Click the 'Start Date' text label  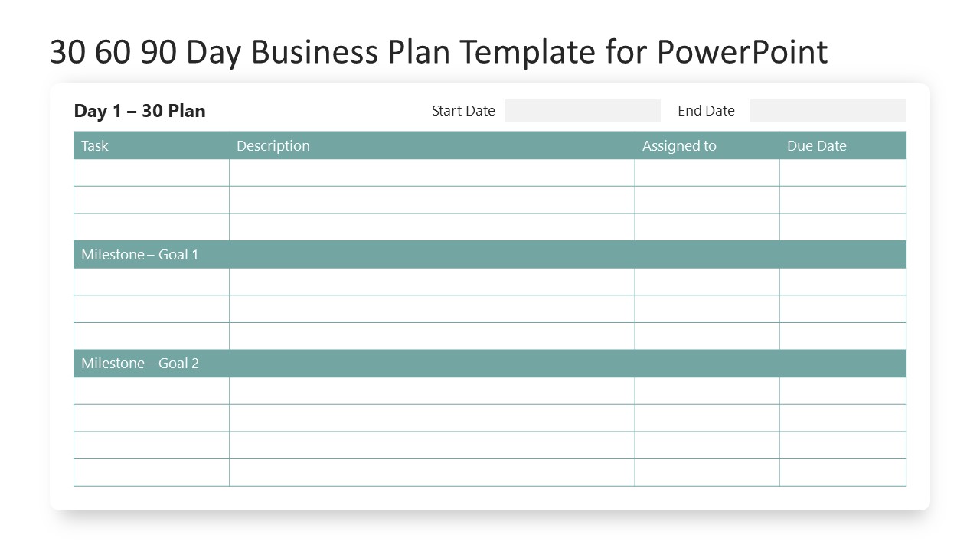[463, 111]
